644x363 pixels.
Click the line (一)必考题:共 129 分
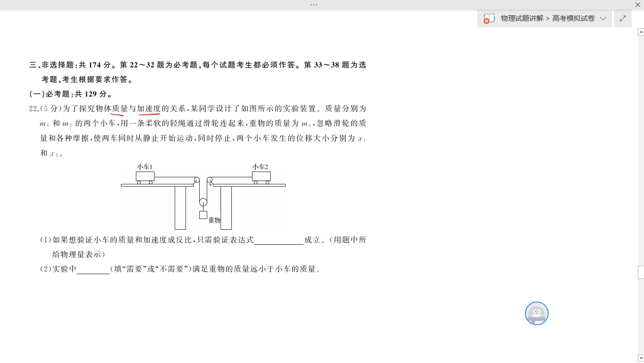tap(71, 94)
